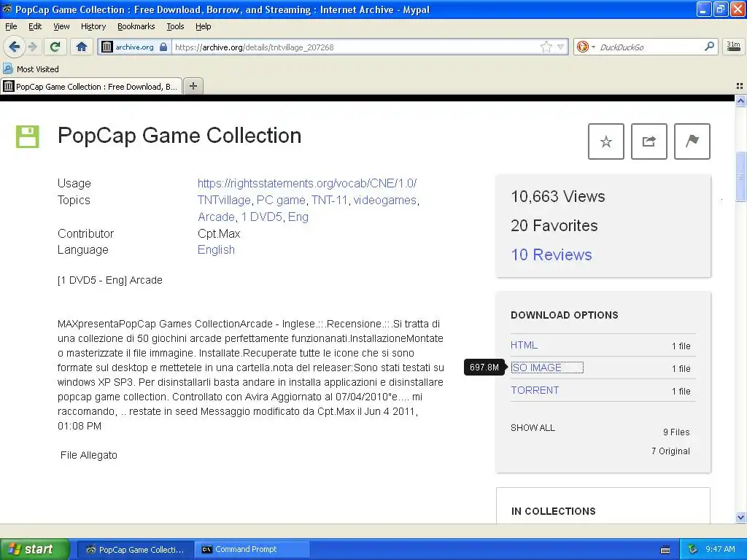747x560 pixels.
Task: Open the Most Visited bookmarks folder
Action: (31, 69)
